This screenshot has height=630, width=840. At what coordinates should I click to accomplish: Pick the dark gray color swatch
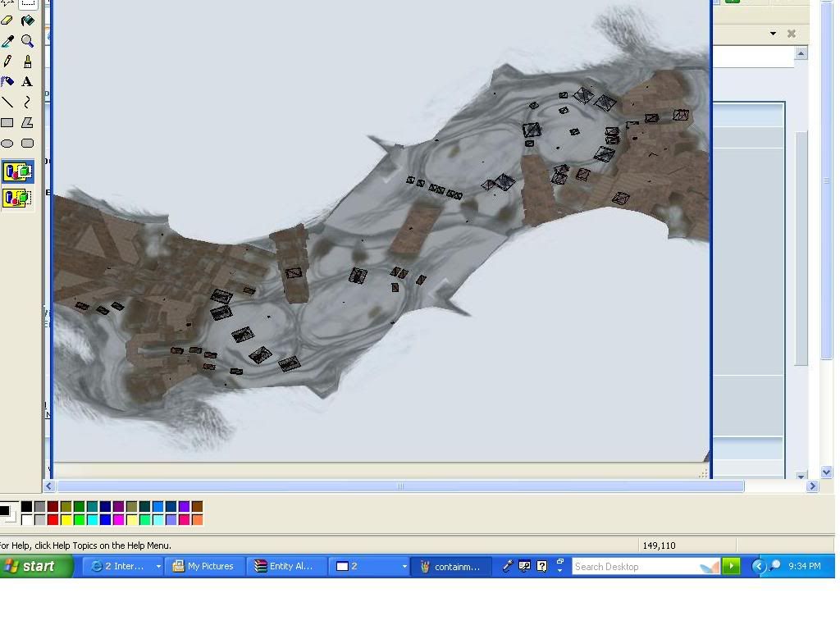pos(39,507)
